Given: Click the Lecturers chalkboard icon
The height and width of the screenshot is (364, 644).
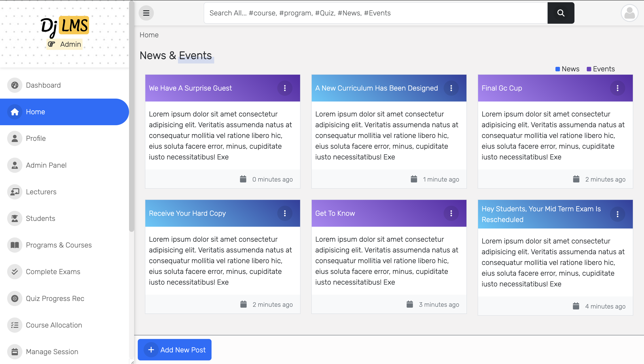Looking at the screenshot, I should 15,192.
